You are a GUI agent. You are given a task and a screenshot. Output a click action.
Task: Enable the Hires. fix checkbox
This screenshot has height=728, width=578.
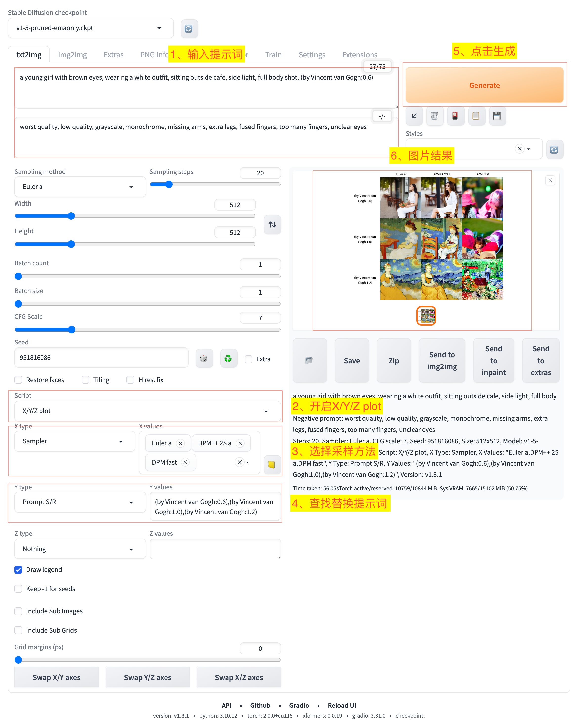(x=131, y=380)
